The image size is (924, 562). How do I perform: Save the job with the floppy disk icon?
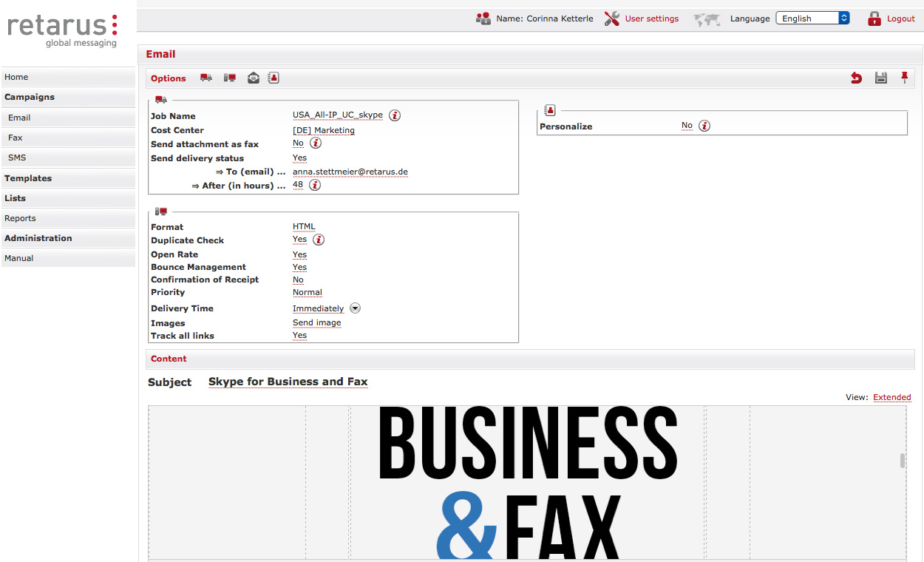(x=880, y=78)
